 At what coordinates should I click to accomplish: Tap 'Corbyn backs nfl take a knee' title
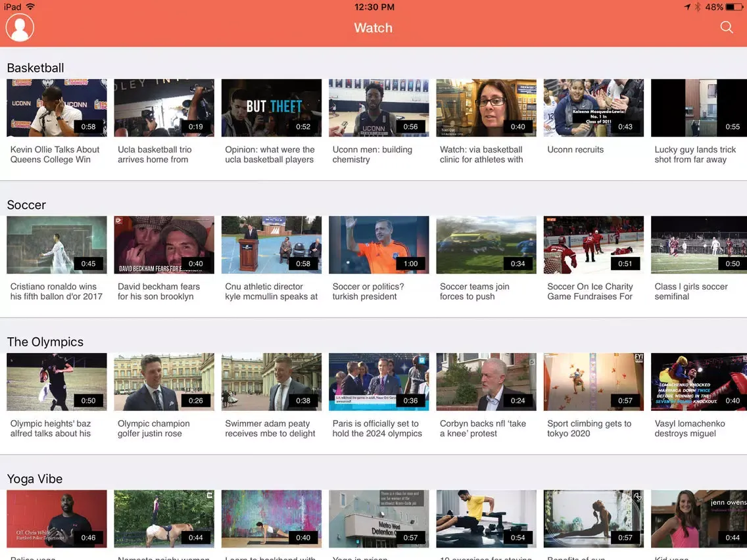(483, 429)
